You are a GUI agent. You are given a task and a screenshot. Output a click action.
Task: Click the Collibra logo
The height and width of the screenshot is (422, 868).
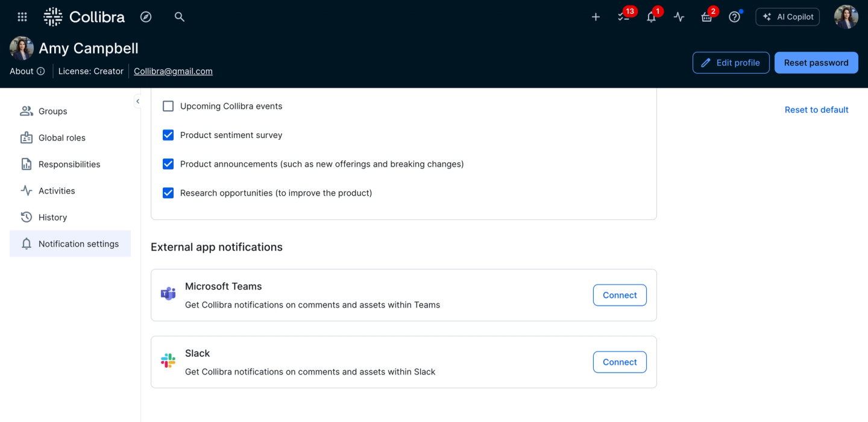(x=84, y=17)
